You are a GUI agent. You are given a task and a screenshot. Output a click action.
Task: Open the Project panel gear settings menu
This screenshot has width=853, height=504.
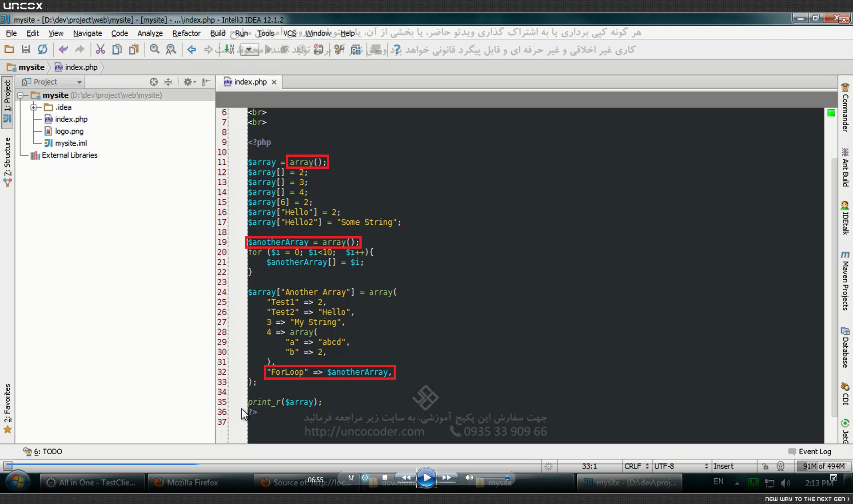point(190,82)
